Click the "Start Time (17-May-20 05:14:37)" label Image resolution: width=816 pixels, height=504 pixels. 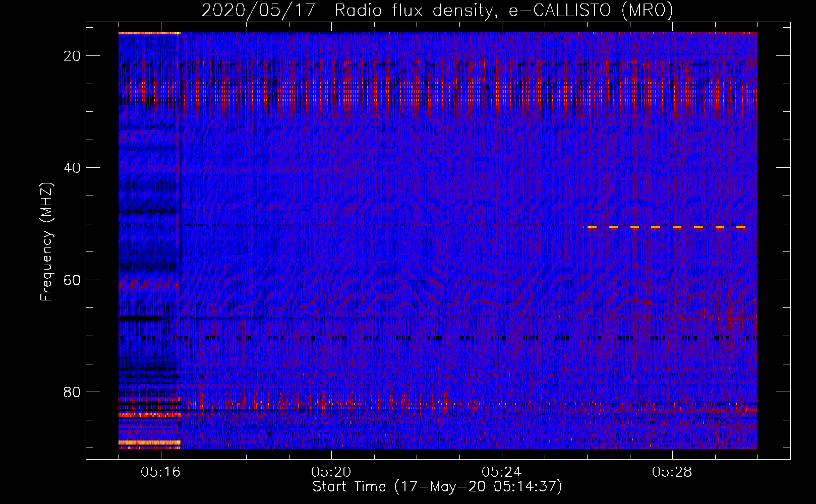coord(437,487)
